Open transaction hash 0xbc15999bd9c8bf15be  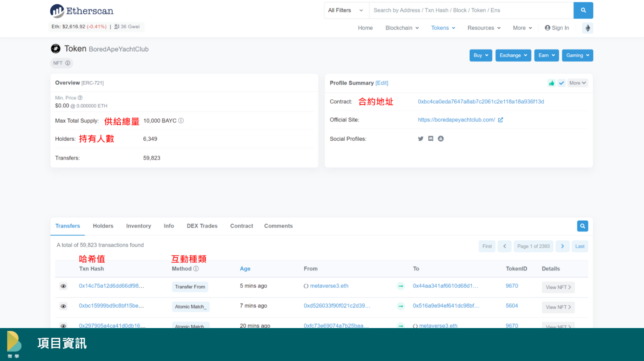pyautogui.click(x=111, y=306)
